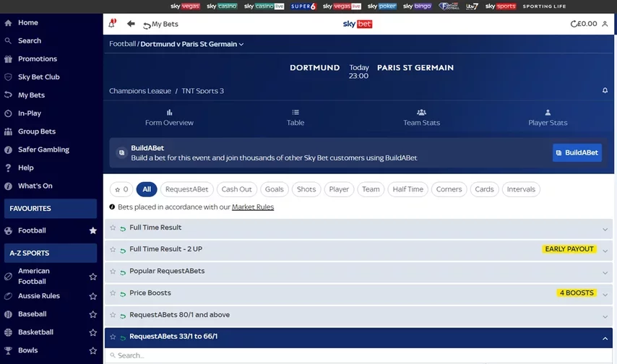Image resolution: width=617 pixels, height=364 pixels.
Task: Open Sky Vegas from the top bar
Action: [x=185, y=6]
